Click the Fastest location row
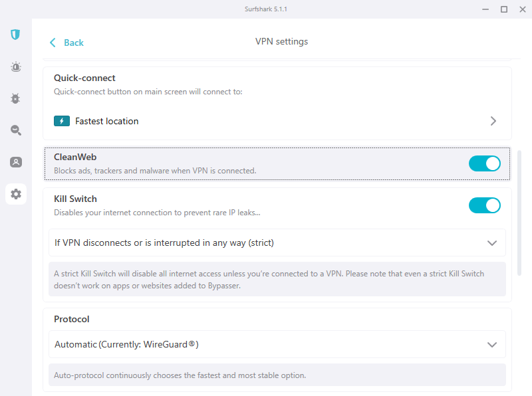 click(x=266, y=121)
